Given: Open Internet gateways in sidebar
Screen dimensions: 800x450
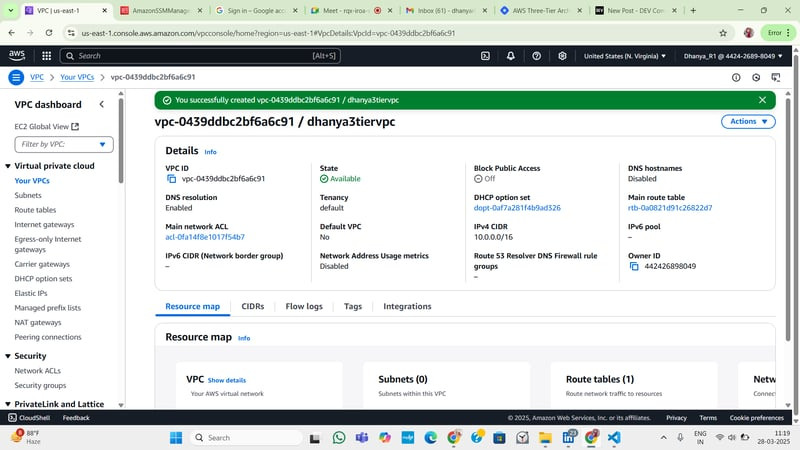Looking at the screenshot, I should (44, 224).
